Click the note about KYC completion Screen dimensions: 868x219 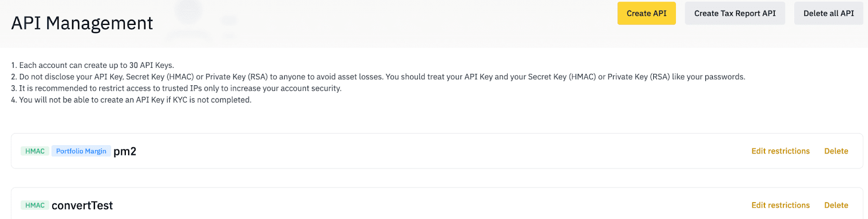point(131,100)
